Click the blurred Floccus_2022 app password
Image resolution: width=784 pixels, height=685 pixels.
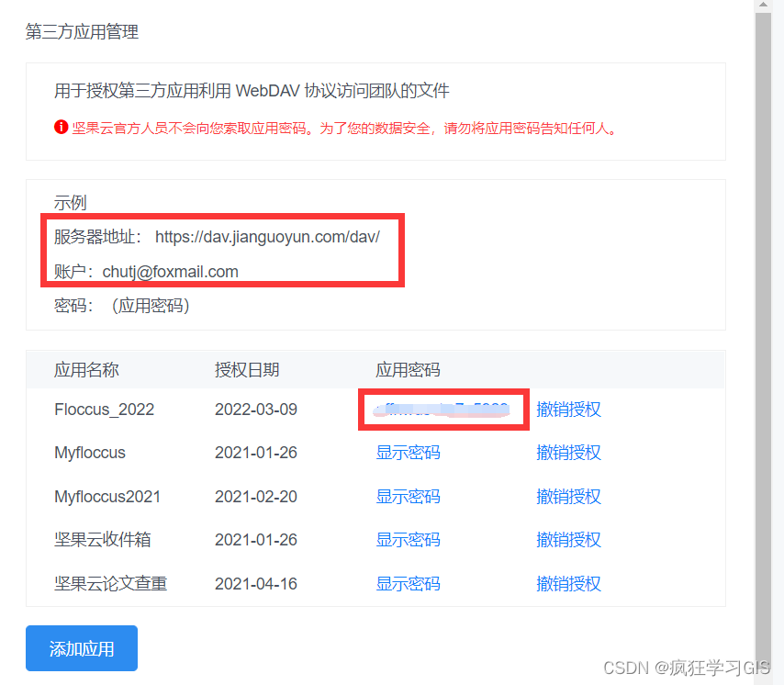click(x=442, y=410)
